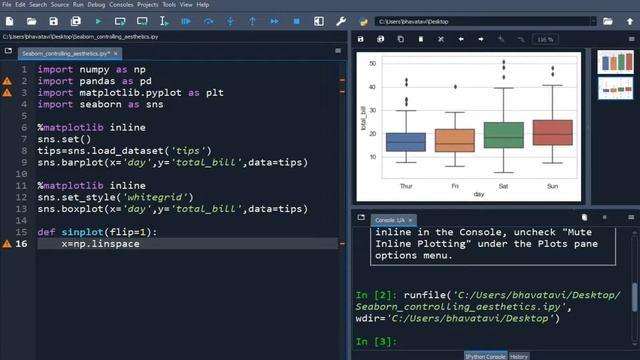Click the debugger Step return icon
The height and width of the screenshot is (360, 640).
(x=252, y=21)
